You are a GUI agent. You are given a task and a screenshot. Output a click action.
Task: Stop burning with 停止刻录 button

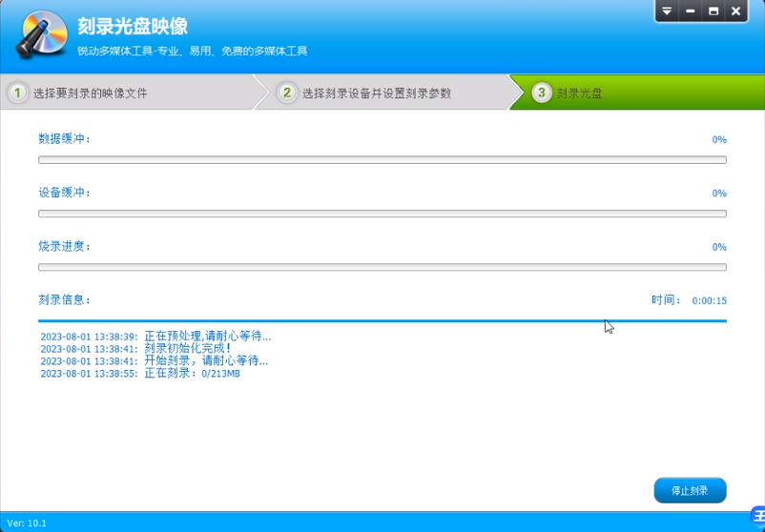[x=690, y=491]
